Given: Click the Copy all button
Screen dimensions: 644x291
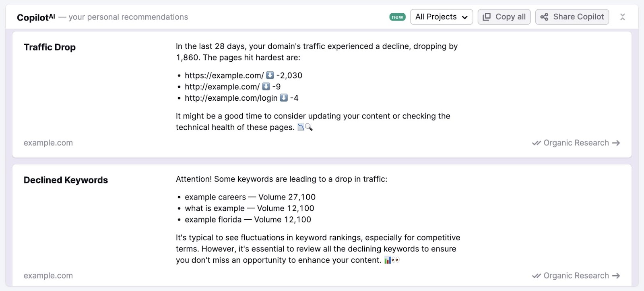Looking at the screenshot, I should point(504,17).
